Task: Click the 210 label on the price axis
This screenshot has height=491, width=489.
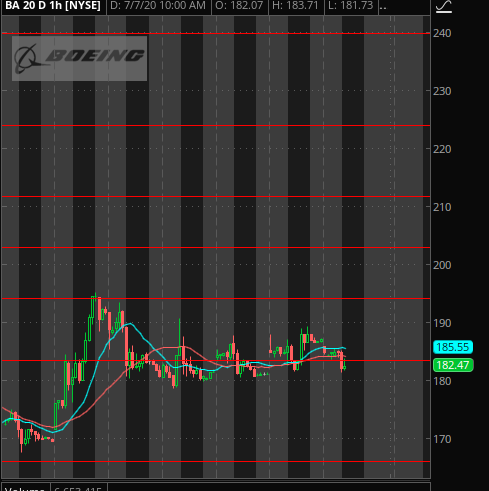Action: (x=442, y=207)
